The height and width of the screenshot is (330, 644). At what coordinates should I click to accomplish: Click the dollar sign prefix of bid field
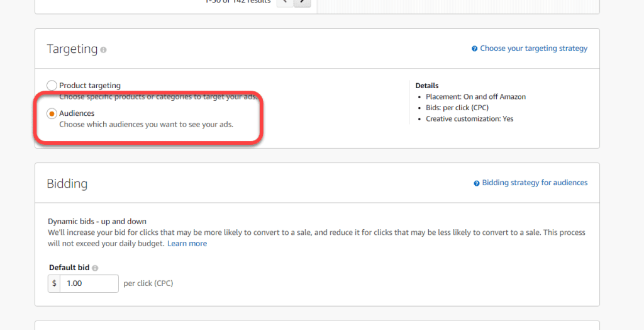point(54,283)
